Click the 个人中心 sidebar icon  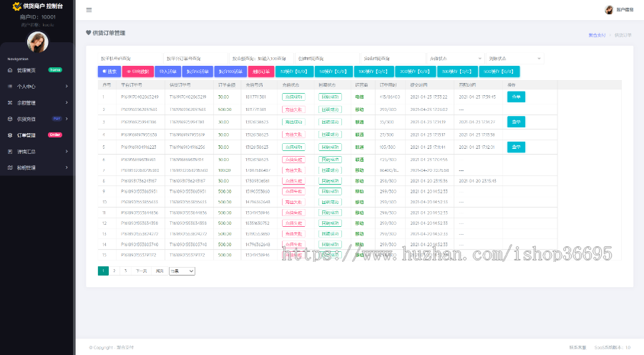point(10,86)
